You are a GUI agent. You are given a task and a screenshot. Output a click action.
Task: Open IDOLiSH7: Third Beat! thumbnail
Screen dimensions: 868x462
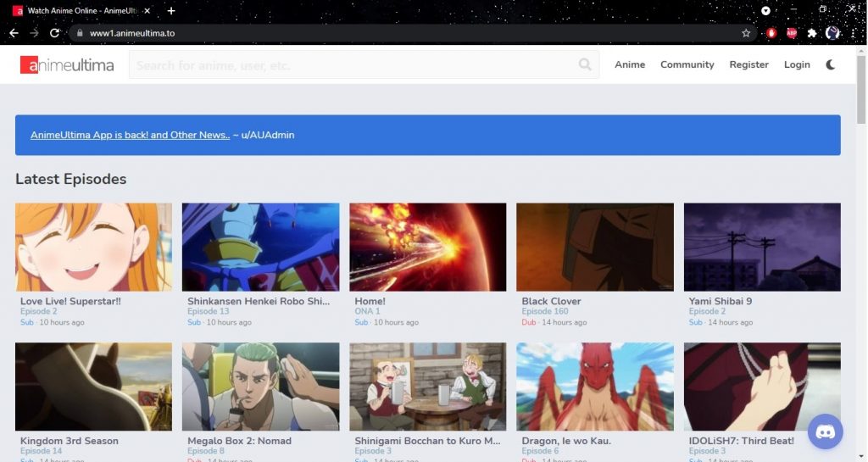click(762, 387)
